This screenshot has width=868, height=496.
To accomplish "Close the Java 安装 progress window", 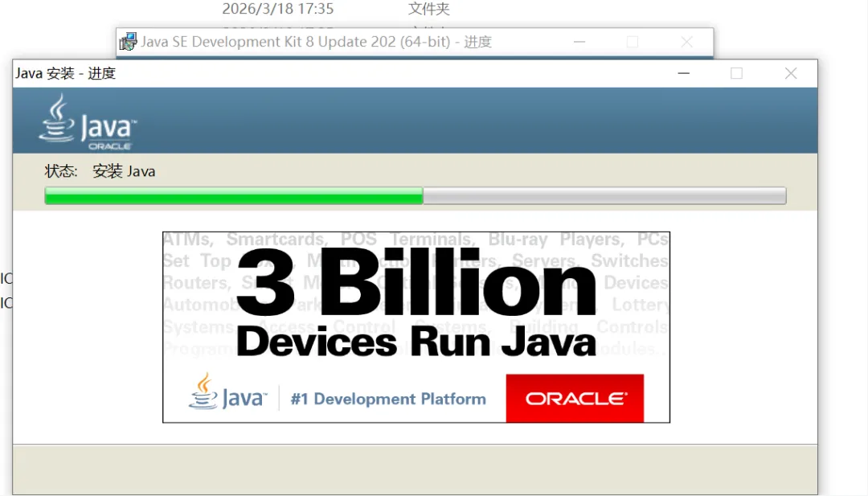I will (791, 73).
